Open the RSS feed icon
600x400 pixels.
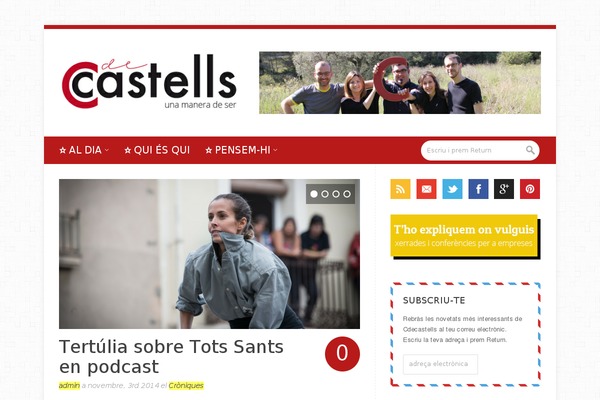pos(400,189)
